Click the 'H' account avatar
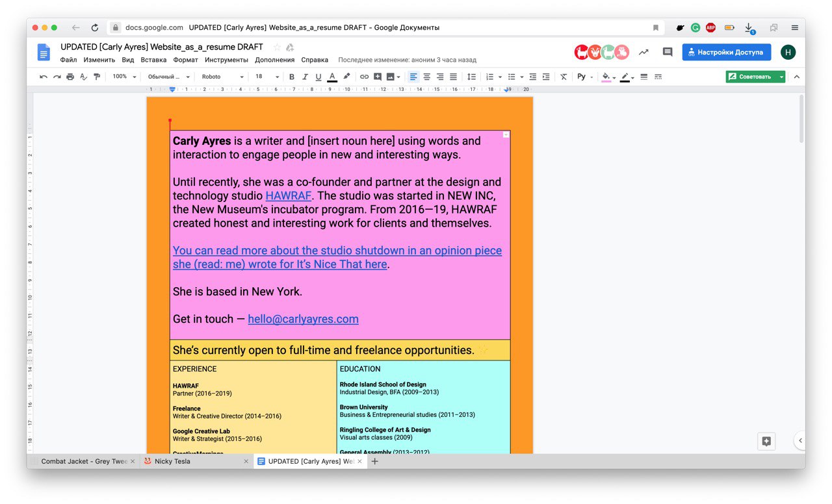This screenshot has width=832, height=504. tap(788, 52)
